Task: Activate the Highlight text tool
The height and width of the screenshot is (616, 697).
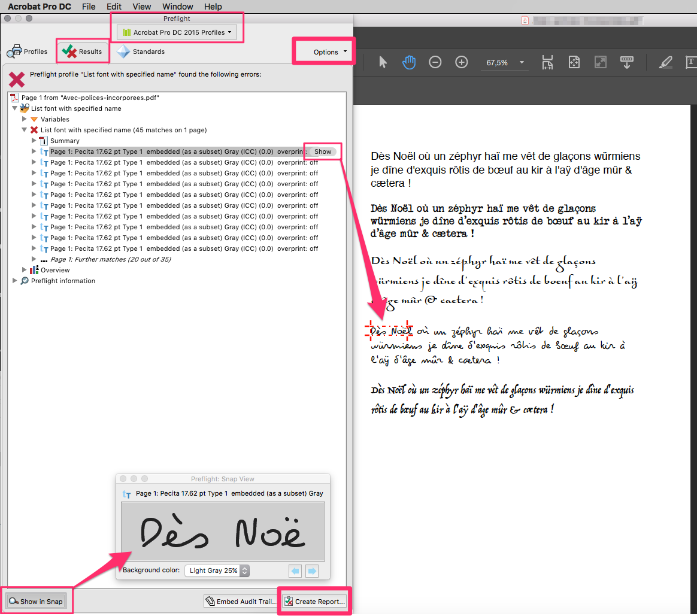Action: (665, 62)
